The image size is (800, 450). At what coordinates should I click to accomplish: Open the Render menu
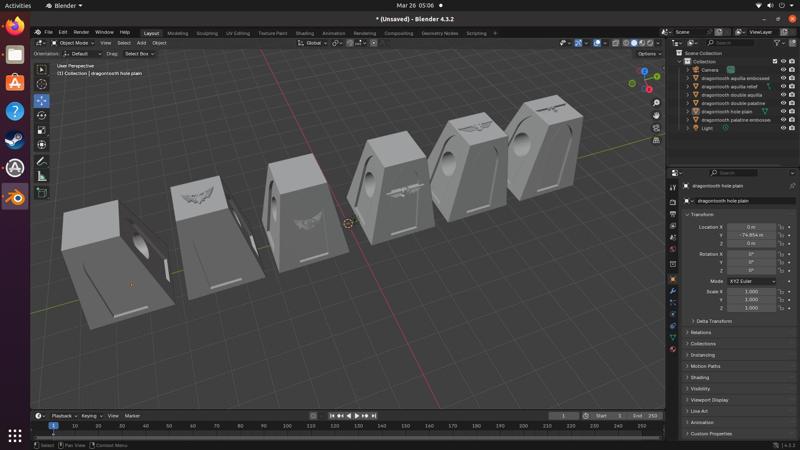[x=81, y=32]
